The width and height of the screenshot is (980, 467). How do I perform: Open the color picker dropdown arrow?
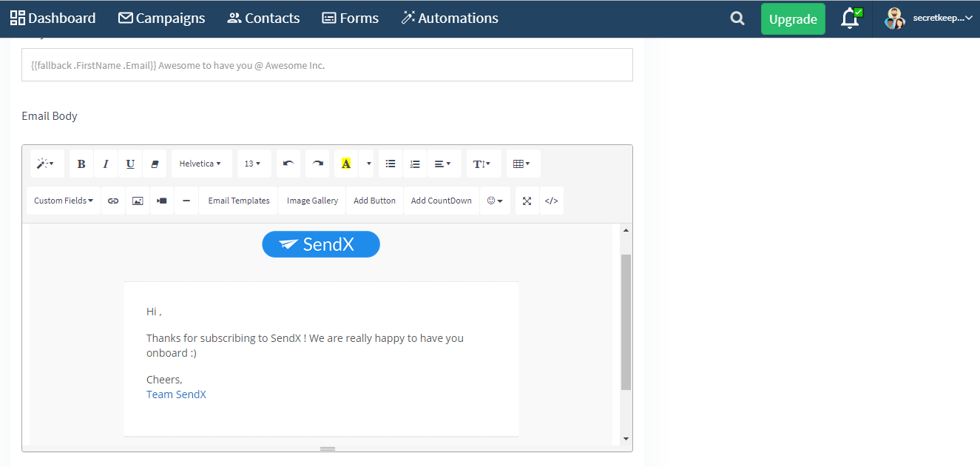366,164
